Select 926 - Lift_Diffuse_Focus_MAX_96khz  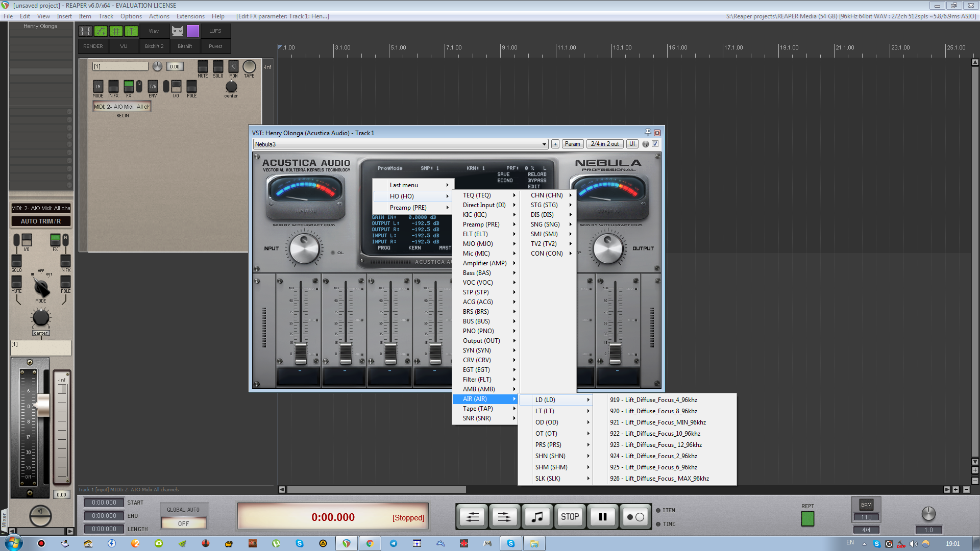(665, 479)
